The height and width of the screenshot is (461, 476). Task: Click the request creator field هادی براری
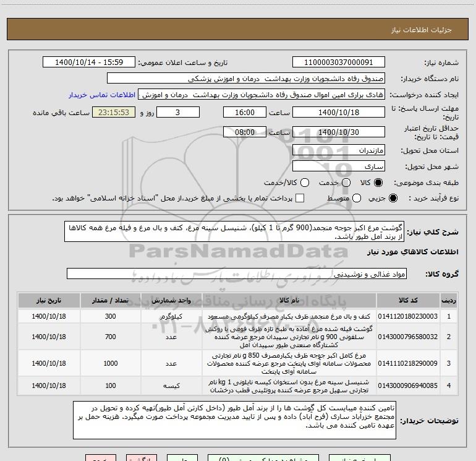(x=261, y=95)
